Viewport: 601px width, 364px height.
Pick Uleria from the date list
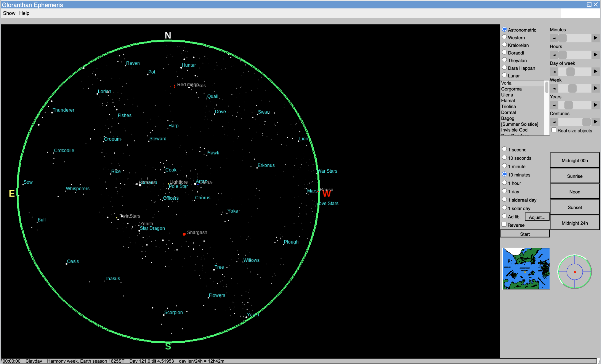click(x=507, y=95)
